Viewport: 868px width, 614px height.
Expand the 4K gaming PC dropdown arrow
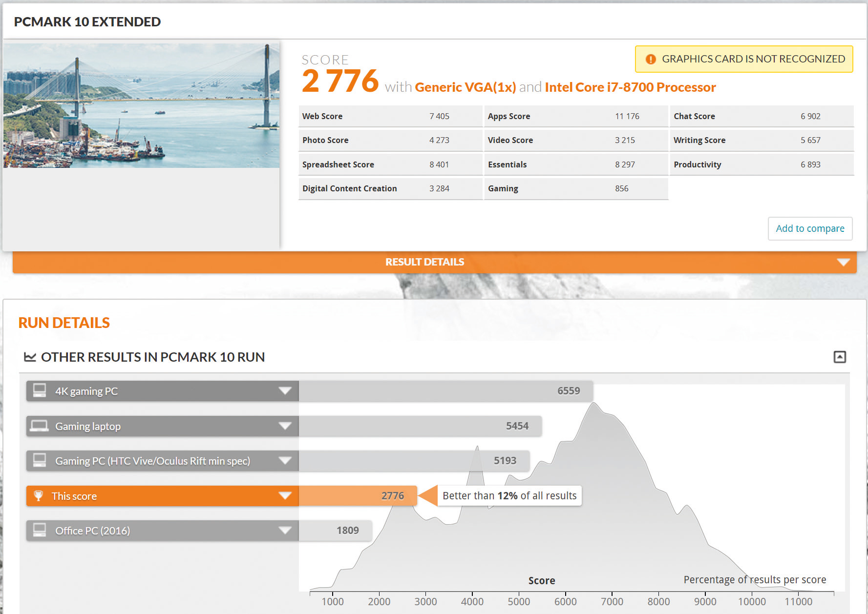285,391
